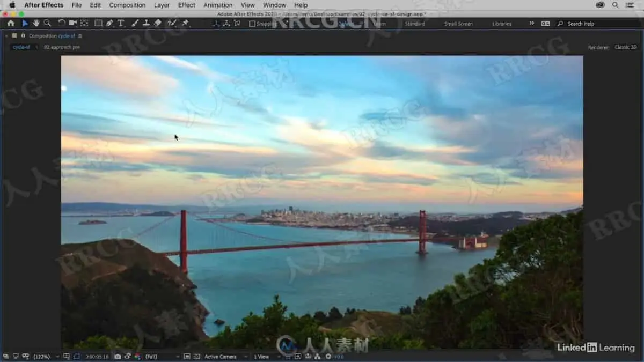Open the magnification ratio (122%) dropdown
644x362 pixels.
pyautogui.click(x=46, y=357)
